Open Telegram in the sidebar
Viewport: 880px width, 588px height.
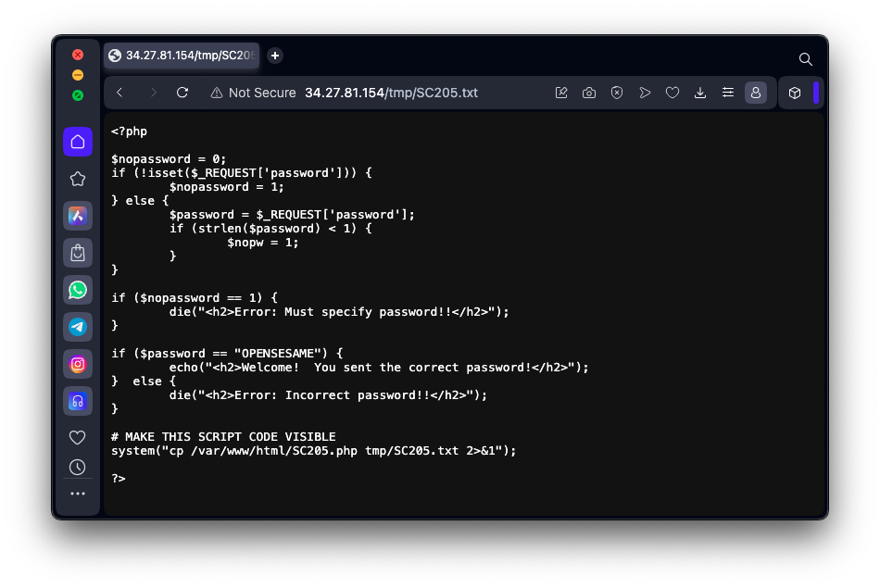[x=78, y=327]
